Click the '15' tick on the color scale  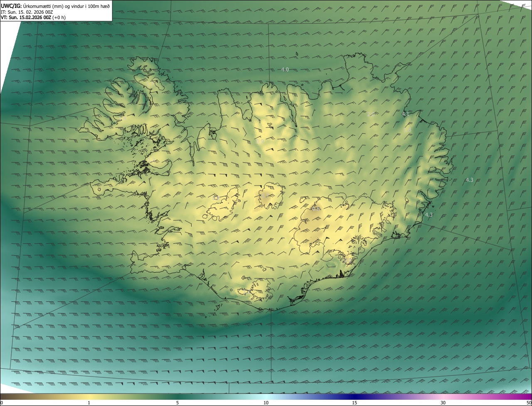click(355, 403)
